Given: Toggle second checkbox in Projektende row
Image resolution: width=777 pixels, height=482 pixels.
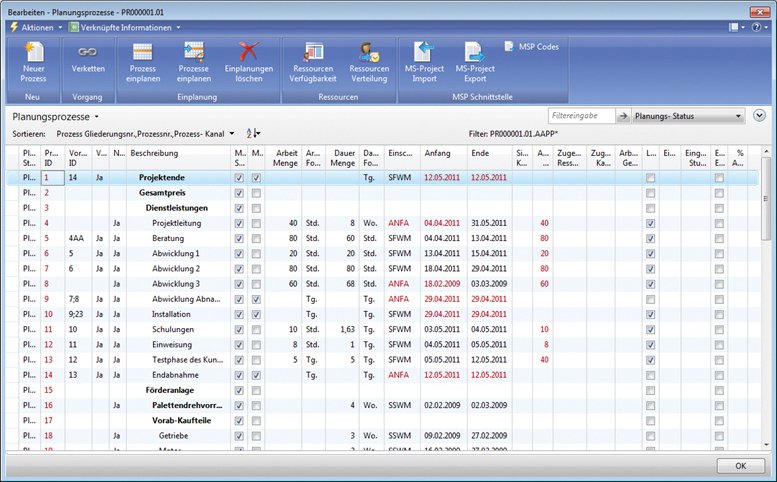Looking at the screenshot, I should [x=256, y=178].
